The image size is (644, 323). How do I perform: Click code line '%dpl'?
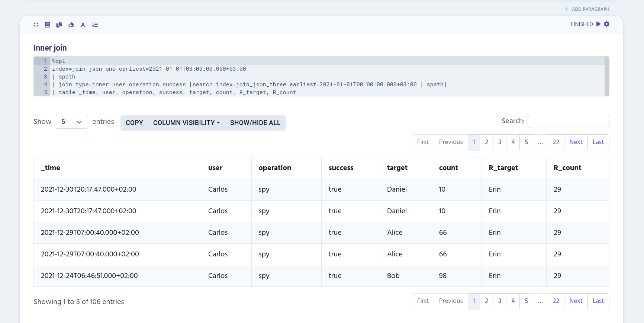point(58,61)
